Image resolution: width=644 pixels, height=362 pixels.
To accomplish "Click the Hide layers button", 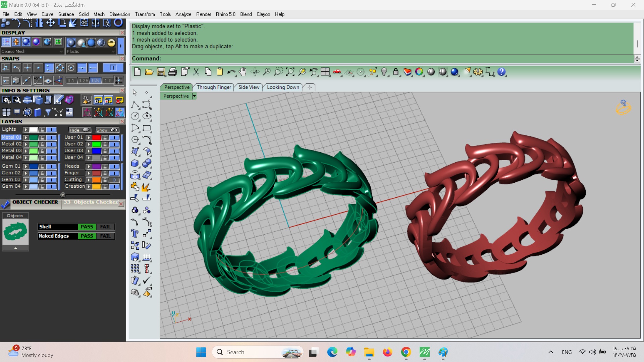I will pyautogui.click(x=79, y=130).
